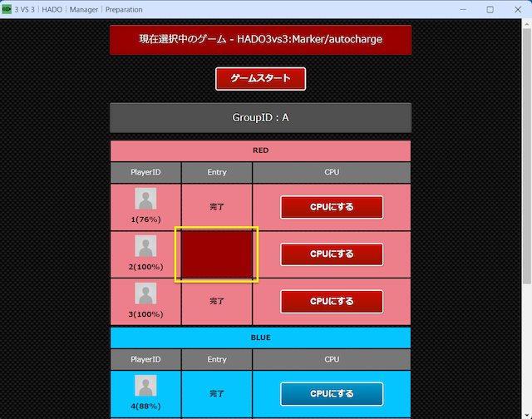Click the GroupID : A bar
Screen dimensions: 532x419
(260, 118)
